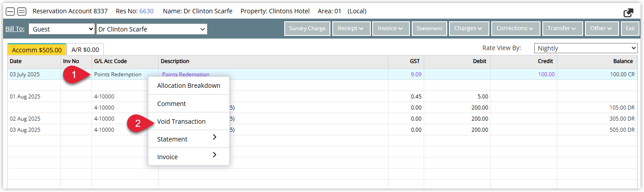Screen dimensions: 644x192
Task: Click the G/L Acc Code column header
Action: click(x=125, y=61)
